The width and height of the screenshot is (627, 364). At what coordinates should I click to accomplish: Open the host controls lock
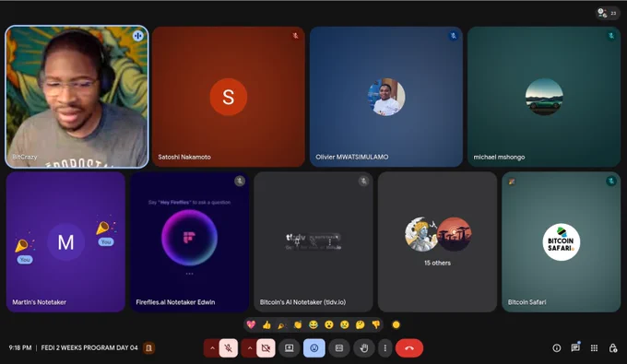pos(613,348)
